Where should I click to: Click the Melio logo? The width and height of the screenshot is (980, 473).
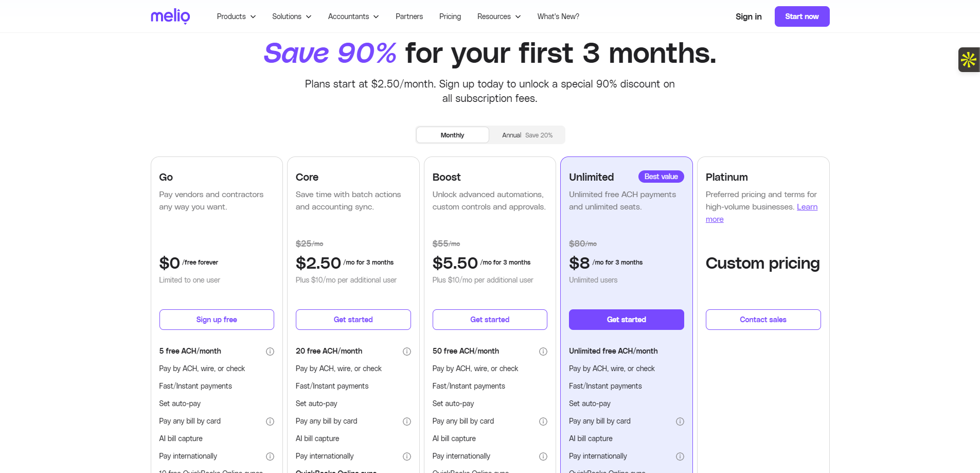click(x=170, y=16)
